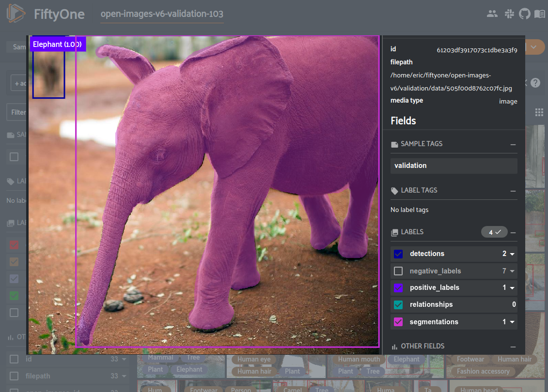Viewport: 548px width, 392px height.
Task: Expand the segmentations dropdown
Action: point(511,321)
